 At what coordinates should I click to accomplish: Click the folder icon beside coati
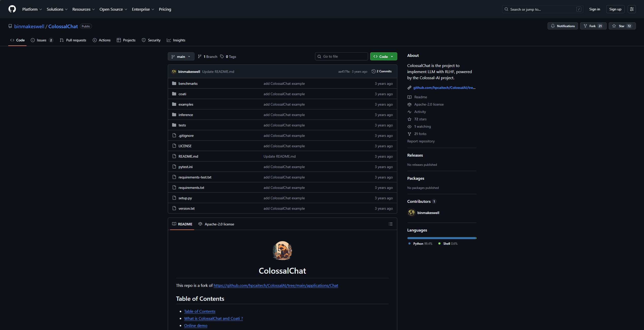tap(174, 94)
